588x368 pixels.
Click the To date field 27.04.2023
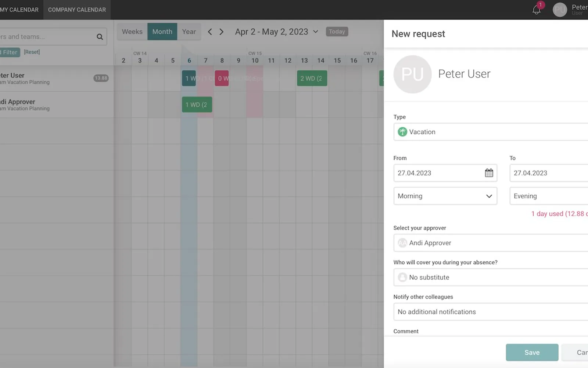coord(549,173)
